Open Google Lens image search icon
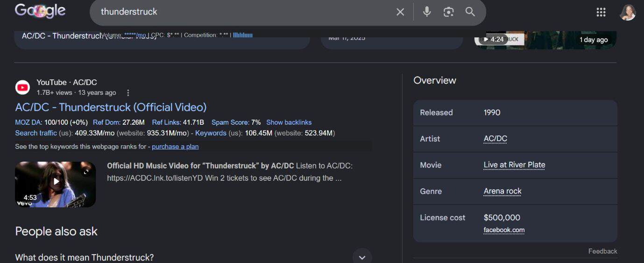The image size is (644, 263). point(449,12)
